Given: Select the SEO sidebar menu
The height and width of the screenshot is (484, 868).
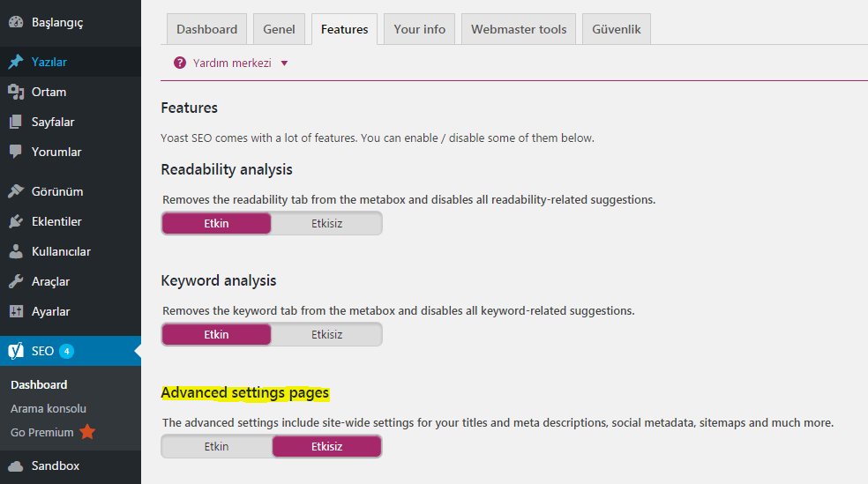Looking at the screenshot, I should [x=71, y=351].
